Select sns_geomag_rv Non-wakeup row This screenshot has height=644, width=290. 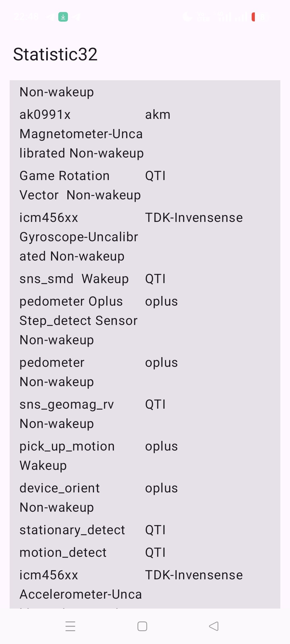145,414
